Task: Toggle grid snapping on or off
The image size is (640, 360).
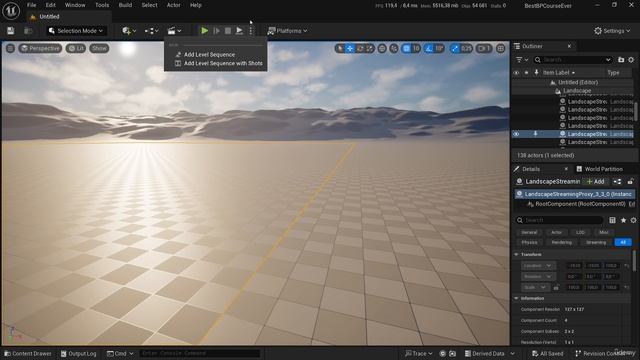Action: coord(407,49)
